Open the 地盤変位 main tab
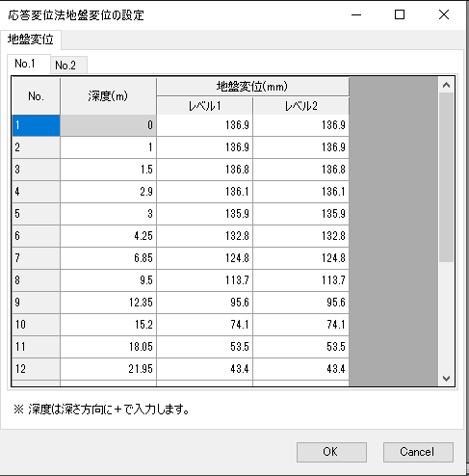Image resolution: width=469 pixels, height=476 pixels. (x=31, y=40)
